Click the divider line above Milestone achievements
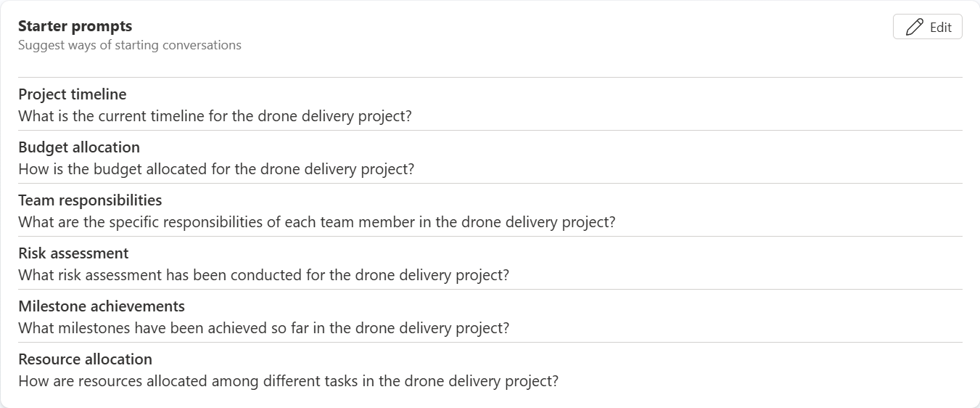The height and width of the screenshot is (408, 980). (x=490, y=289)
